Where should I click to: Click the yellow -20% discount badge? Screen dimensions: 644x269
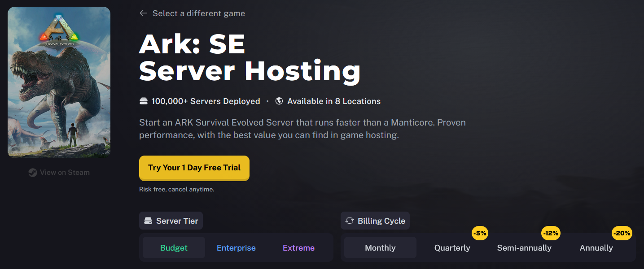tap(622, 233)
